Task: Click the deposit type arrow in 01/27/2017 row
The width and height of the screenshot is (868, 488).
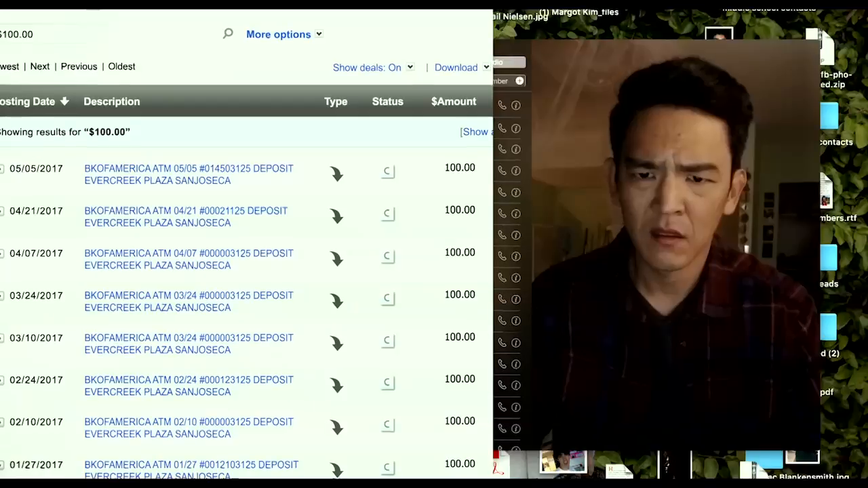Action: tap(337, 470)
